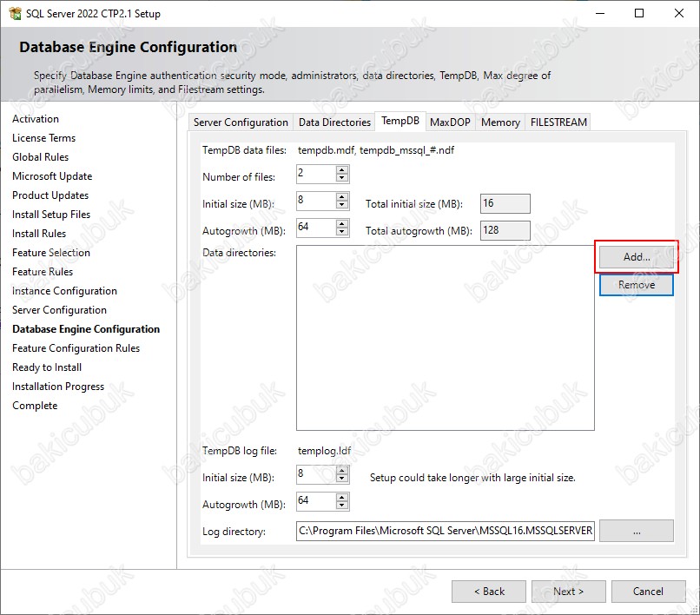Viewport: 700px width, 615px height.
Task: Click the Remove data directory button
Action: (636, 285)
